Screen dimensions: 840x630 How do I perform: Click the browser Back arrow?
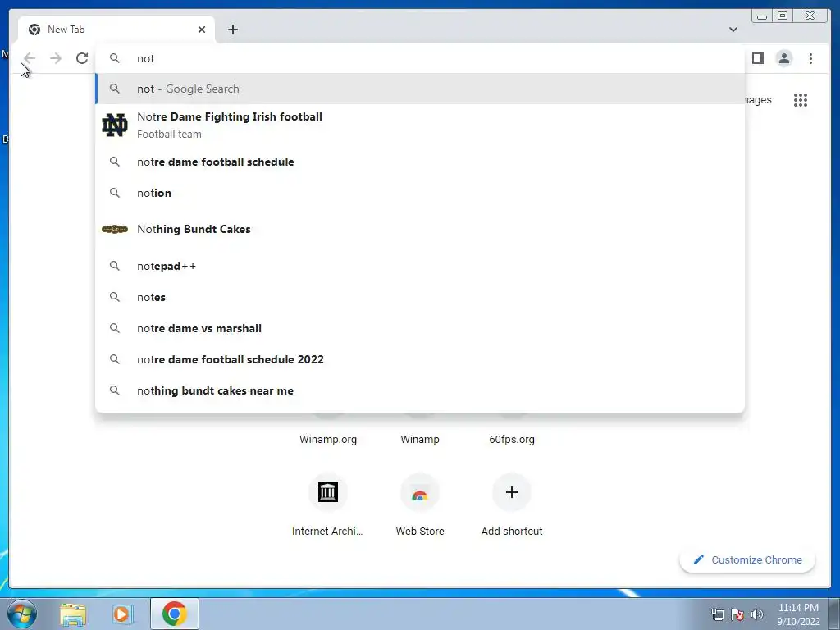[x=30, y=58]
